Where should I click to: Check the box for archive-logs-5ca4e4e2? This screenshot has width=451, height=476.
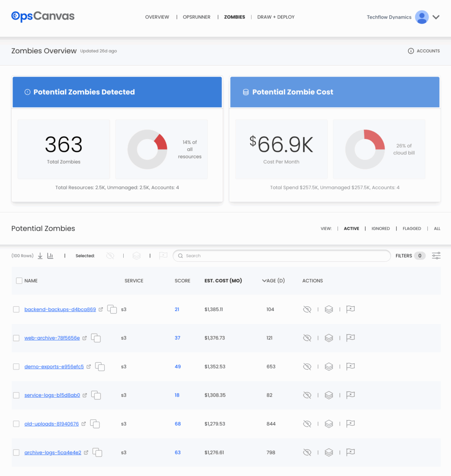[x=16, y=453]
